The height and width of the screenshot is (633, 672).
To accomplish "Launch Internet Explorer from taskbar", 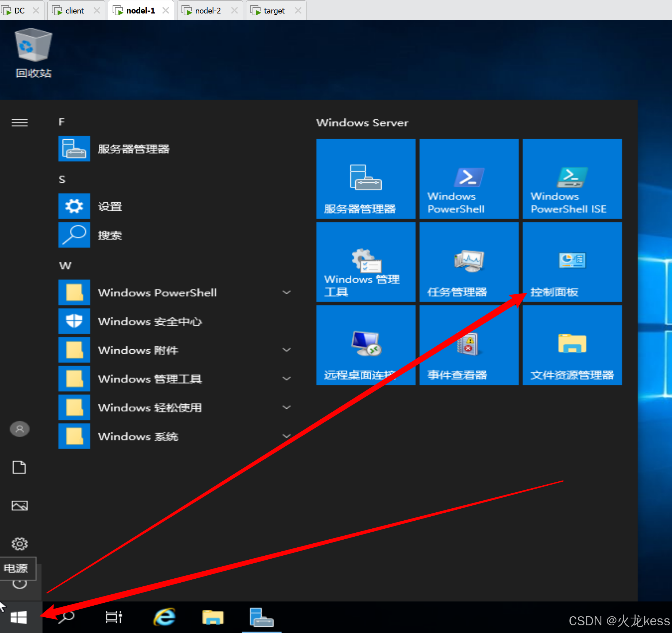I will tap(164, 617).
